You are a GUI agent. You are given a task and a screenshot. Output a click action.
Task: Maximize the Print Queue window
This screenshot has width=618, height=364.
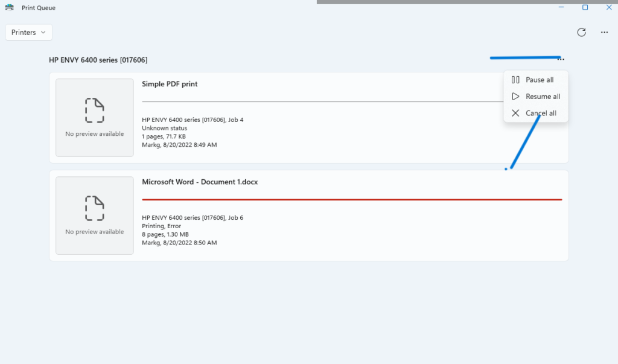coord(585,7)
